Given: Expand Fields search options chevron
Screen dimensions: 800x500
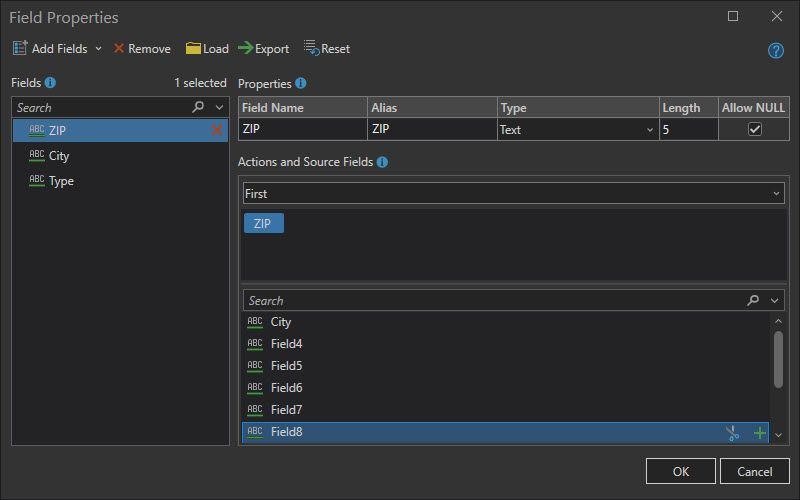Looking at the screenshot, I should (219, 107).
